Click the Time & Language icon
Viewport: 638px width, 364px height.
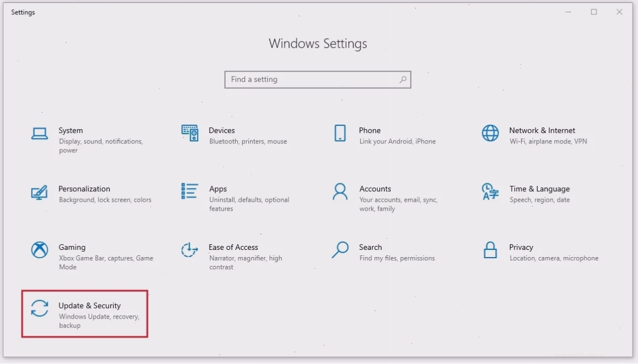[x=491, y=192]
